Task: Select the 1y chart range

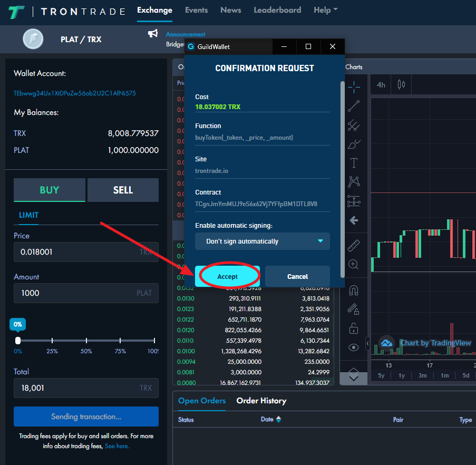Action: 402,375
